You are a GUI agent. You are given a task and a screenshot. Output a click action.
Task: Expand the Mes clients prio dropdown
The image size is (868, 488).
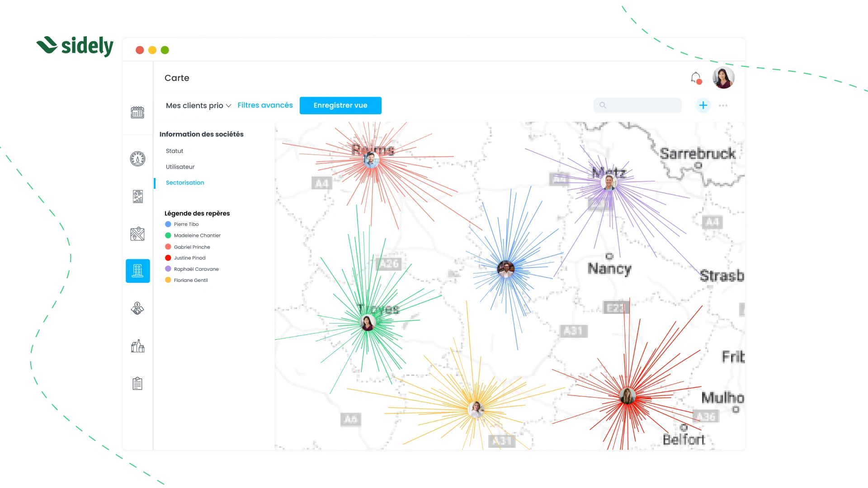tap(198, 105)
